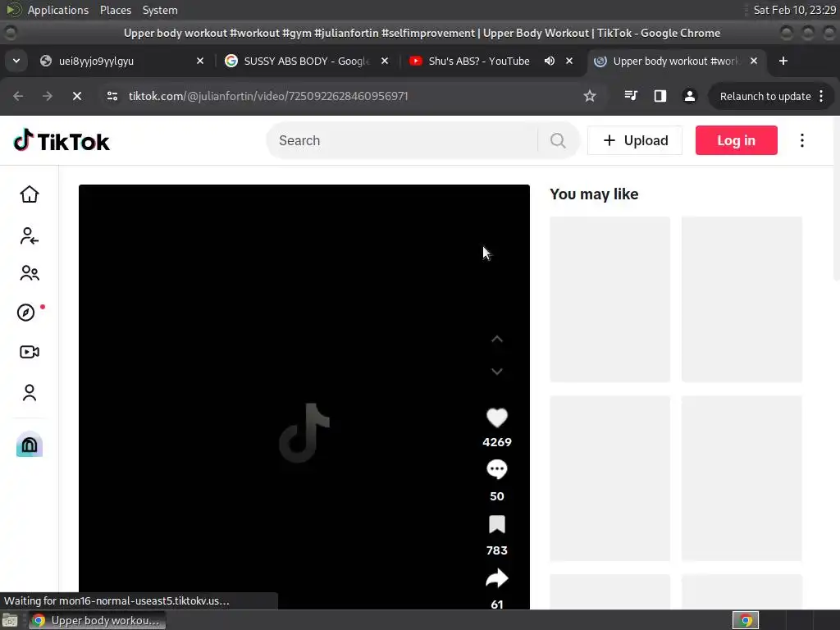Click the page vertical scrollbar
Image resolution: width=840 pixels, height=630 pixels.
coord(836,199)
